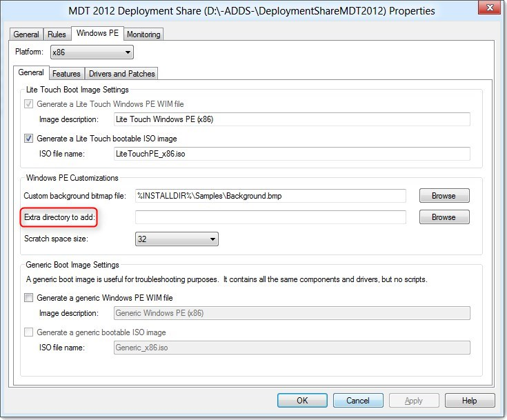Click the Lite Touch image description field
This screenshot has width=507, height=420.
coord(292,119)
